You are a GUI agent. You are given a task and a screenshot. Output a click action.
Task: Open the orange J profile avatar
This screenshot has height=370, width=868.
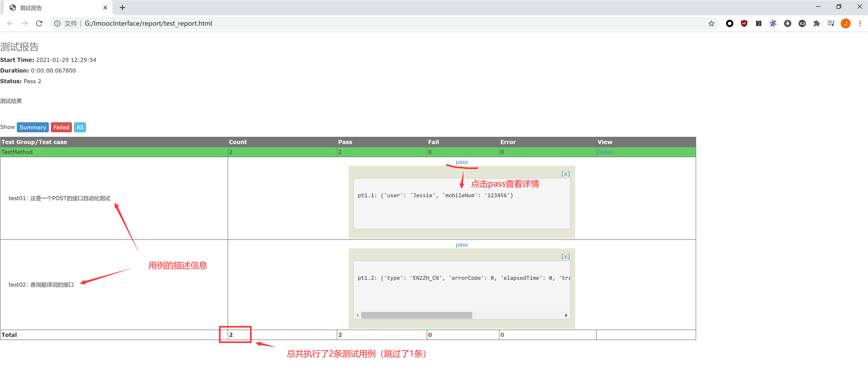click(845, 24)
